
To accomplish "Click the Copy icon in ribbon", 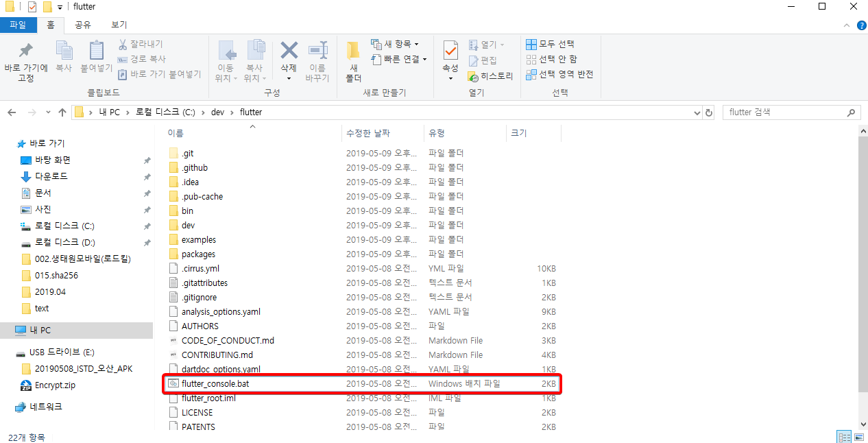I will (x=64, y=51).
